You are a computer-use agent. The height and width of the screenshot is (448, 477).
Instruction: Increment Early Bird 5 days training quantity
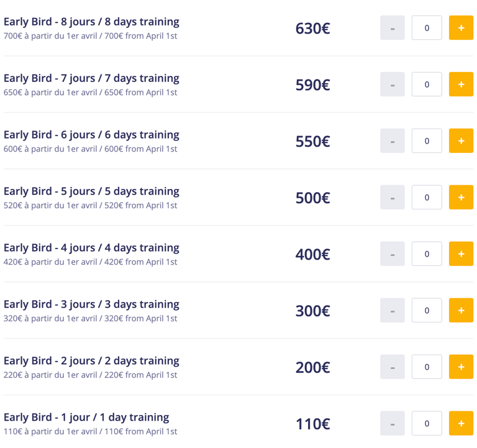coord(461,198)
